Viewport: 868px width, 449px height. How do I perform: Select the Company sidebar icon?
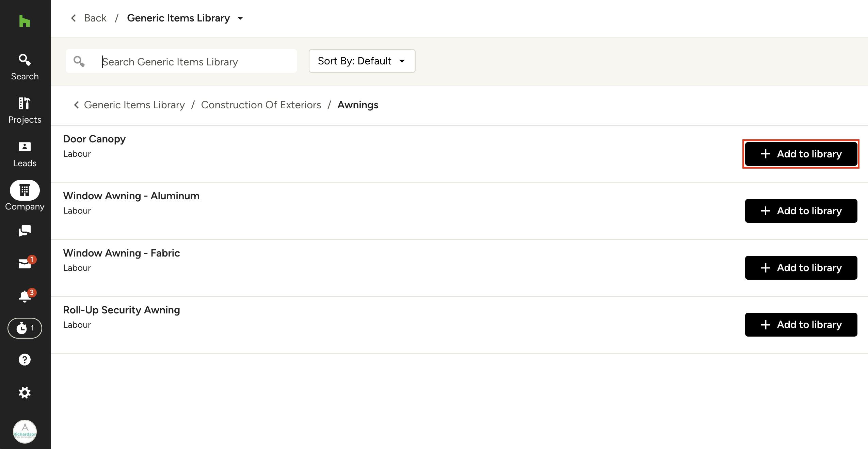[x=25, y=190]
